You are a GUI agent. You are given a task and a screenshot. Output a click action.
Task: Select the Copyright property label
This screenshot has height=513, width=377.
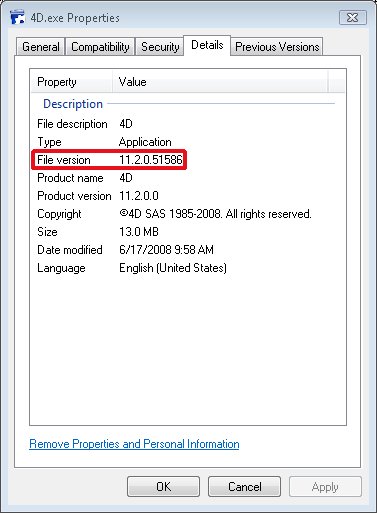tap(59, 214)
